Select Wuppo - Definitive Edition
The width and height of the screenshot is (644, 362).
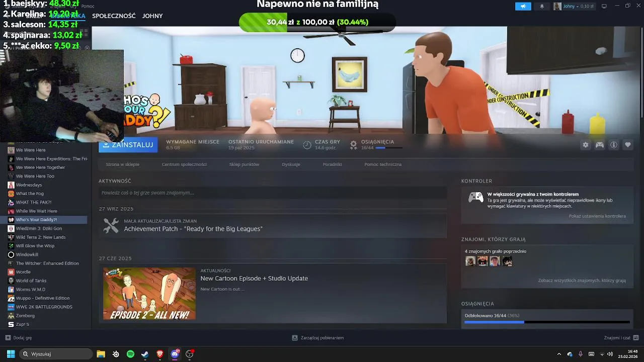tap(43, 298)
